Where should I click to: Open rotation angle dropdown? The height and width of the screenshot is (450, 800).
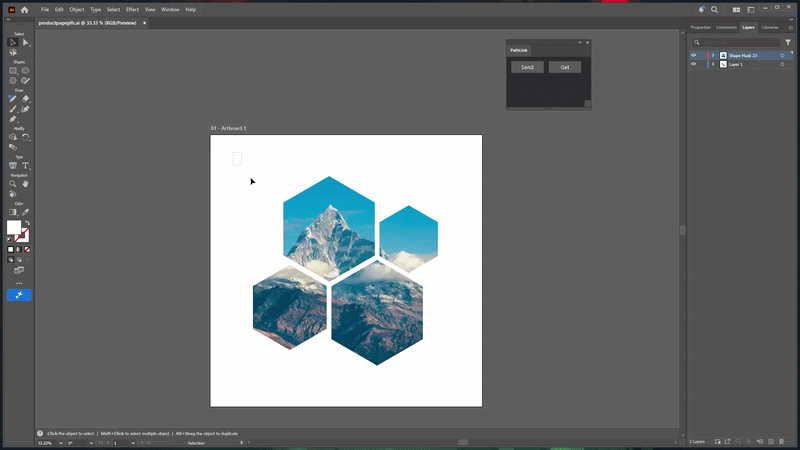91,443
